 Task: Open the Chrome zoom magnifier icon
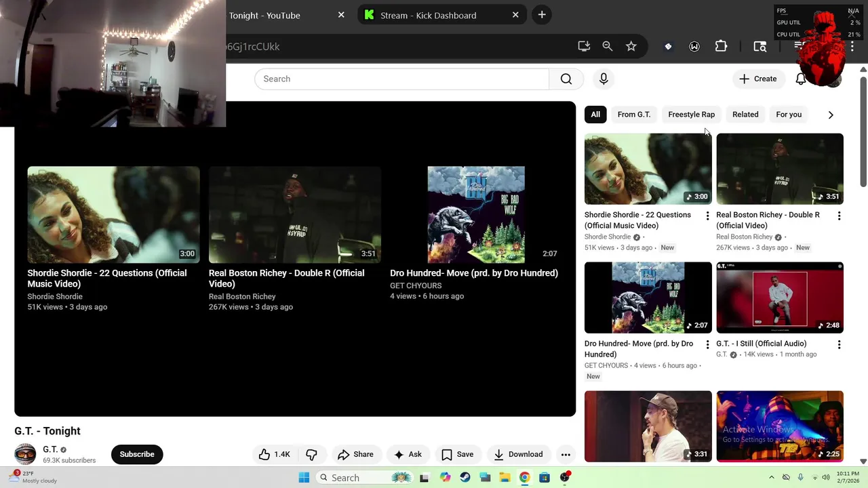click(608, 46)
